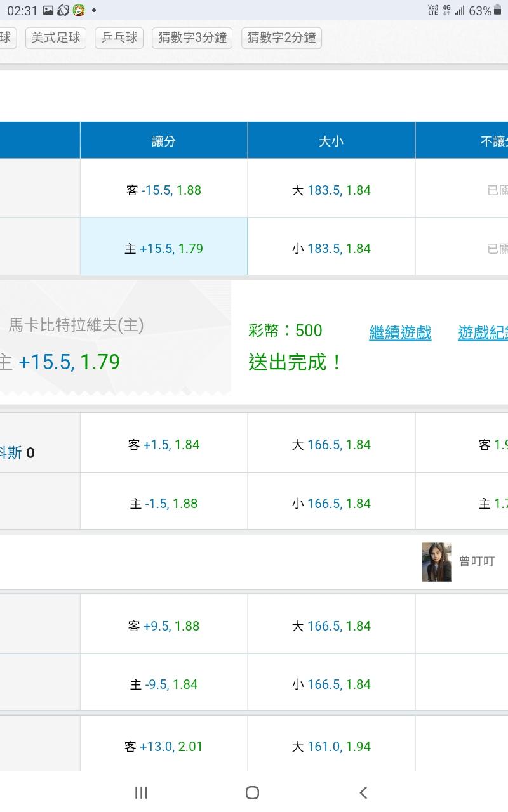Tap the Android back navigation icon
Screen dimensions: 508x812
pyautogui.click(x=363, y=792)
